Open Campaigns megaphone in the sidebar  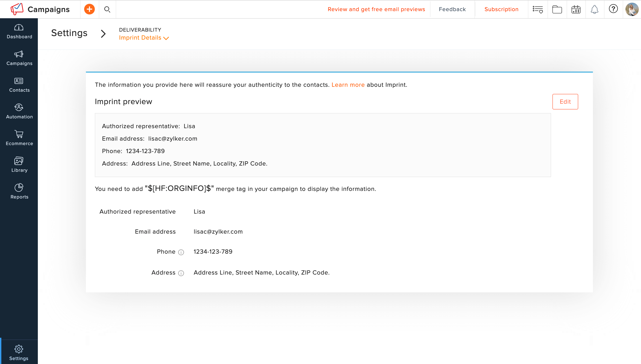[19, 58]
